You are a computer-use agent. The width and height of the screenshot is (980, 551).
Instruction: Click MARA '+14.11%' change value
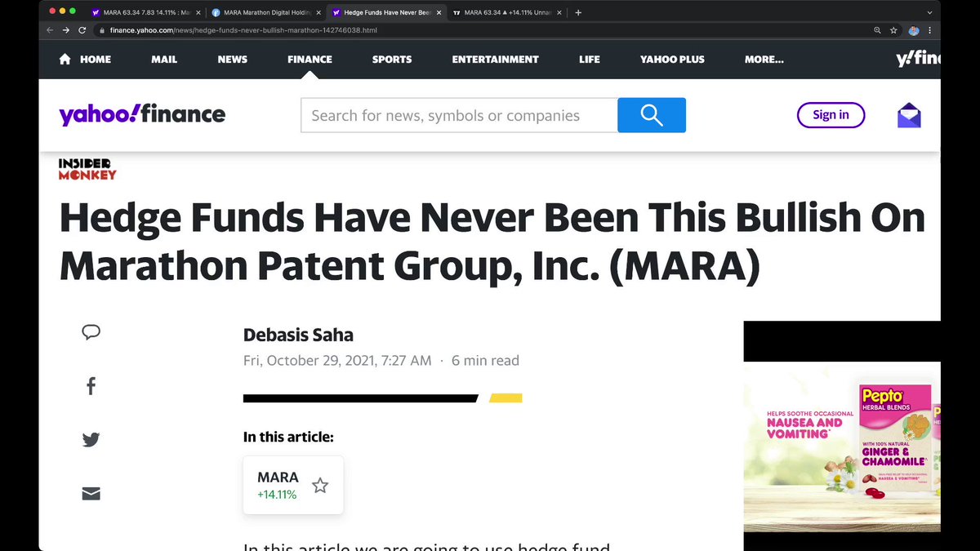[x=277, y=495]
